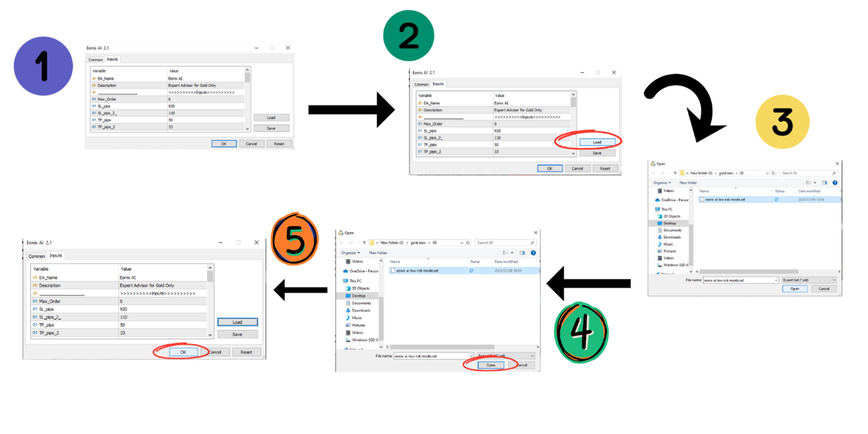Click the search magnifier icon in step 4 dialog
Image resolution: width=868 pixels, height=434 pixels.
[x=532, y=243]
